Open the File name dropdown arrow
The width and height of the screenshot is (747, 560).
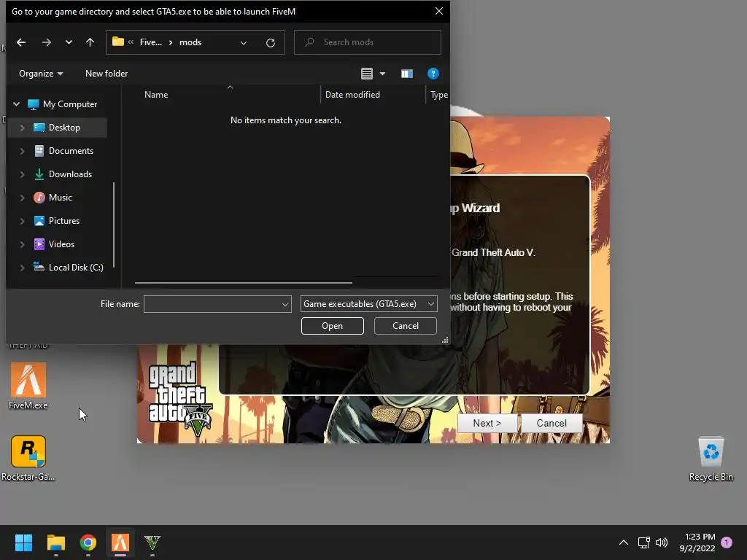[285, 304]
